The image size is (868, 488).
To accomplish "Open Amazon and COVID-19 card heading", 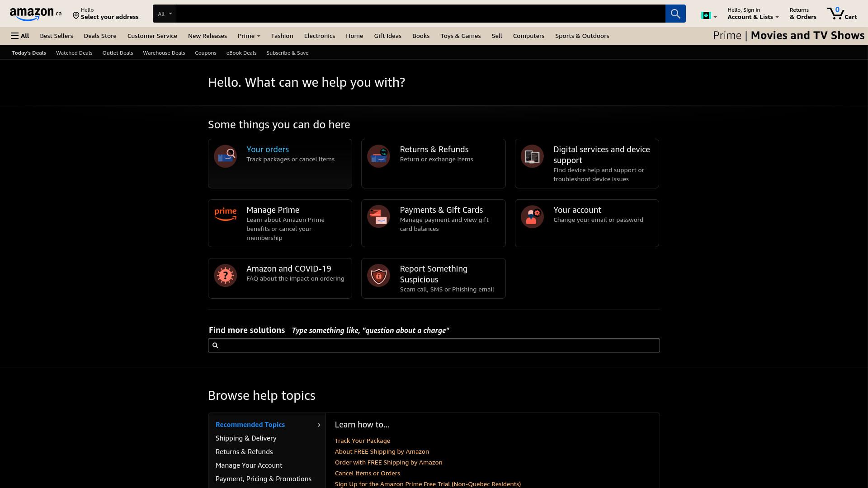I will 289,269.
